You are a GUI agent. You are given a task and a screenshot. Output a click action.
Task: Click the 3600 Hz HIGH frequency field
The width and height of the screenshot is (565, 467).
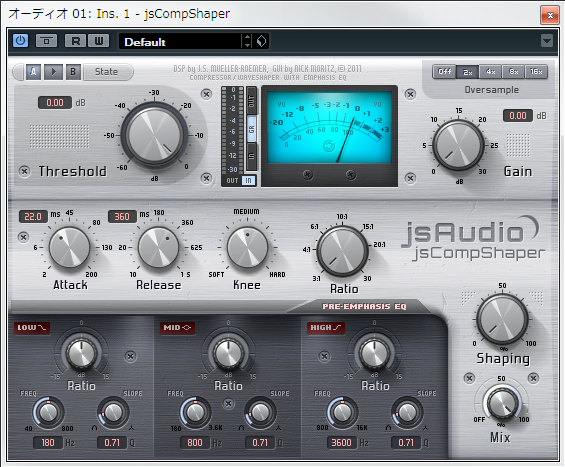(342, 442)
